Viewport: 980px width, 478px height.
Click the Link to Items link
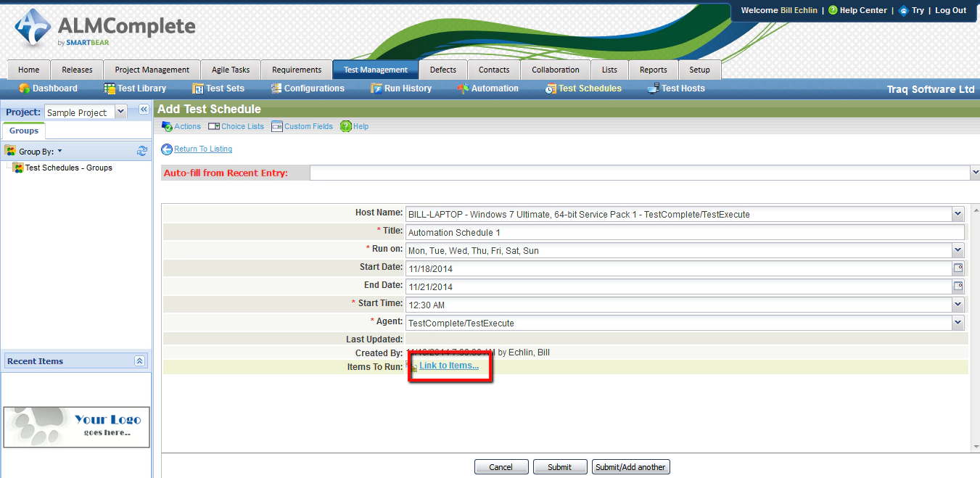point(449,365)
